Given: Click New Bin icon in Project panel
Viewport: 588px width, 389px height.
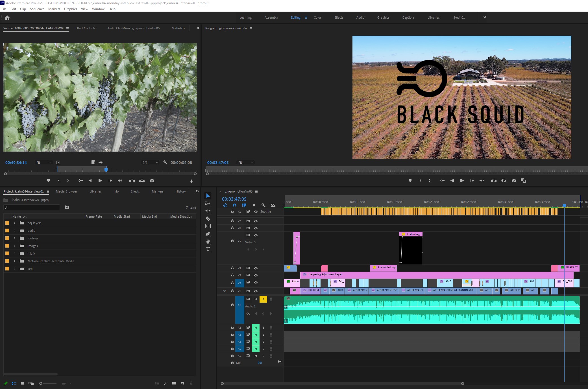Looking at the screenshot, I should click(174, 383).
